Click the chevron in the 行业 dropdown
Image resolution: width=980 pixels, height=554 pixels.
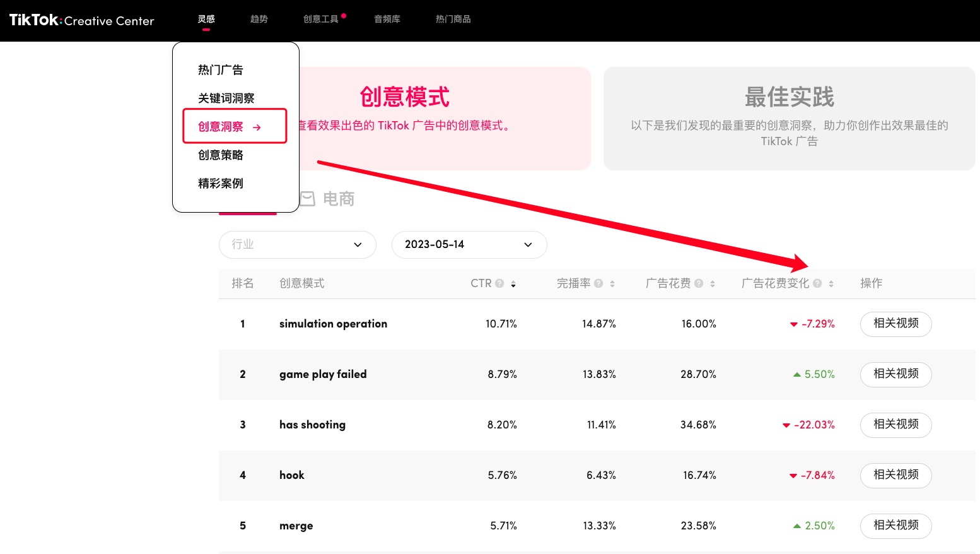pos(358,245)
